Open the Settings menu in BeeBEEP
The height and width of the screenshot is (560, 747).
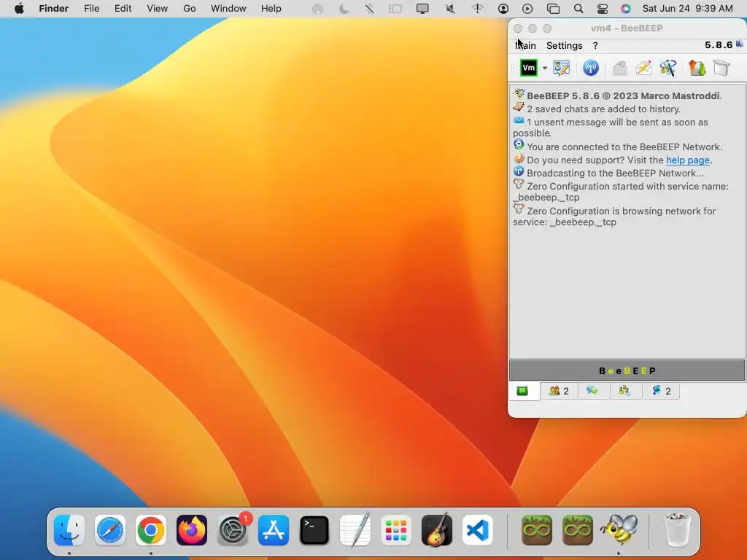click(564, 45)
